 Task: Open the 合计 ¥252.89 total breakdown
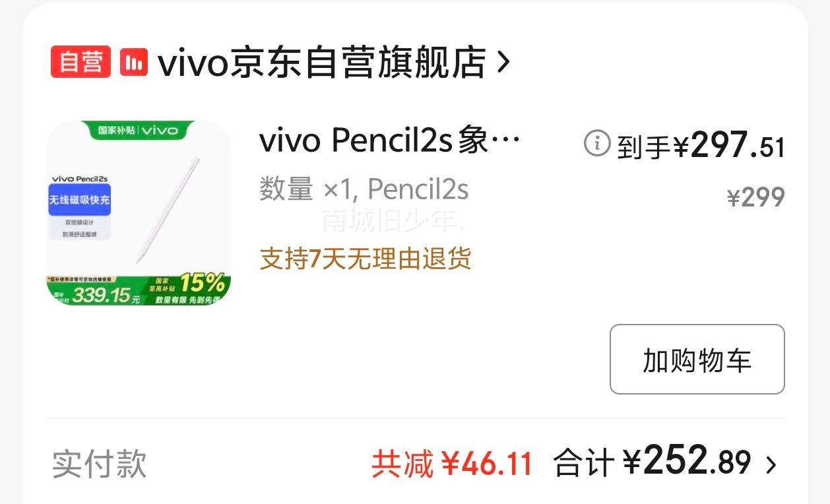(652, 461)
